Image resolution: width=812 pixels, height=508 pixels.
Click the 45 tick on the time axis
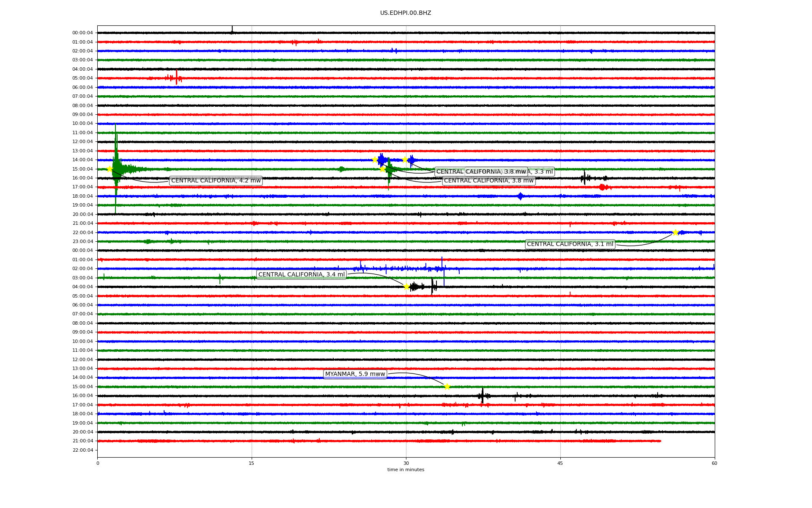click(560, 463)
